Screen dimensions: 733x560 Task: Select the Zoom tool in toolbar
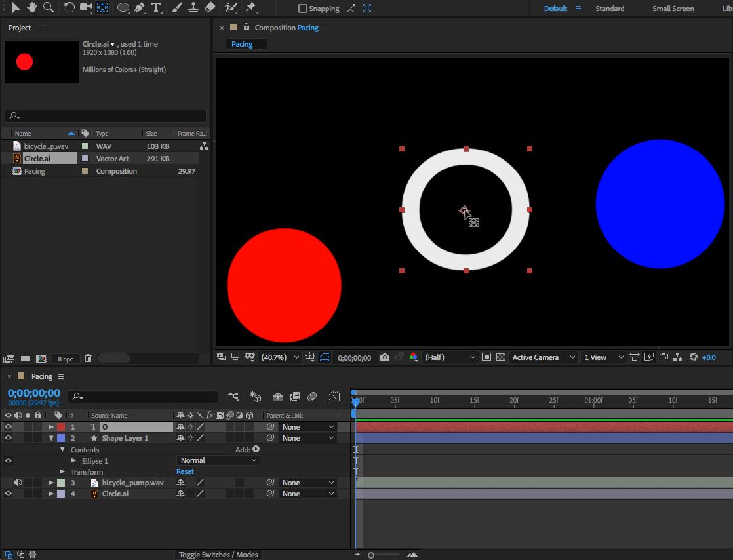tap(48, 8)
